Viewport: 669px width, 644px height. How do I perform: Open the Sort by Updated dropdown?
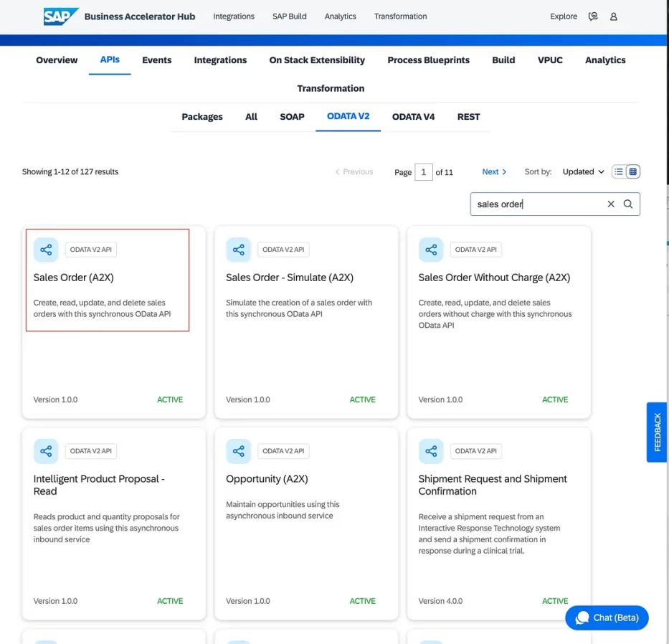[x=583, y=172]
